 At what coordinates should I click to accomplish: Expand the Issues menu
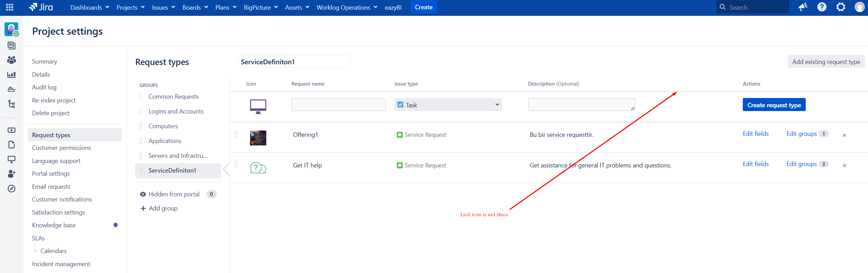pos(163,7)
